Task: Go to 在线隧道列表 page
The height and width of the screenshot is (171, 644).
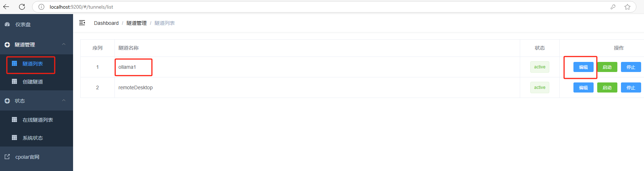Action: (37, 120)
